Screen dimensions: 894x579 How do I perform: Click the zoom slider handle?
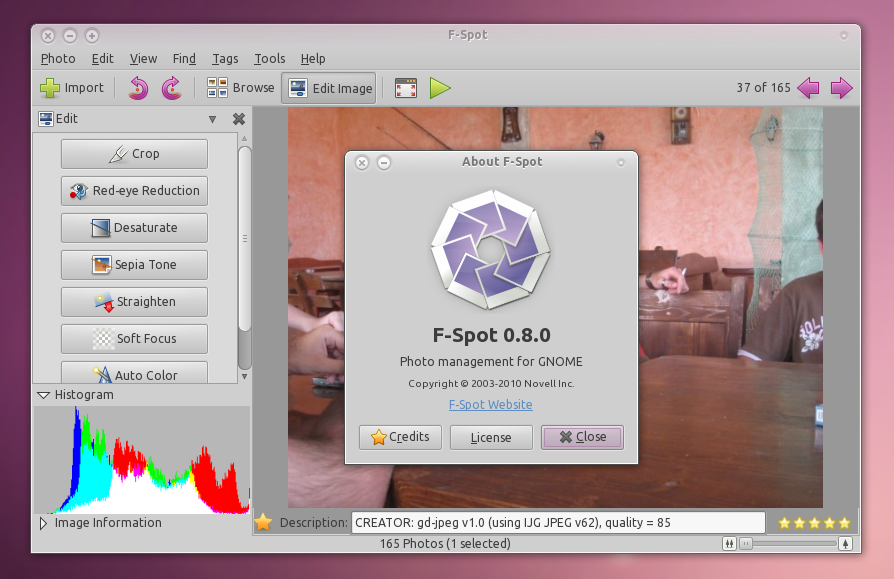point(745,544)
